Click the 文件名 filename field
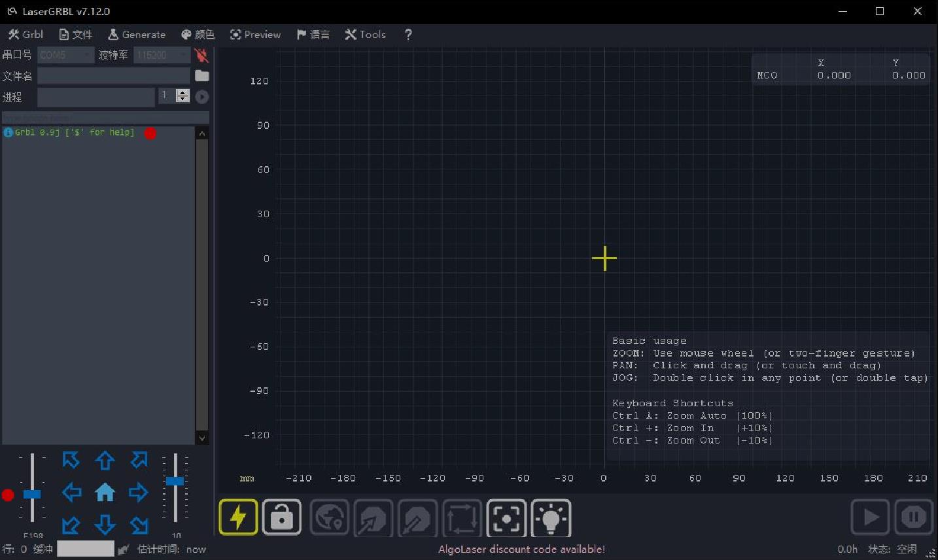 click(113, 76)
